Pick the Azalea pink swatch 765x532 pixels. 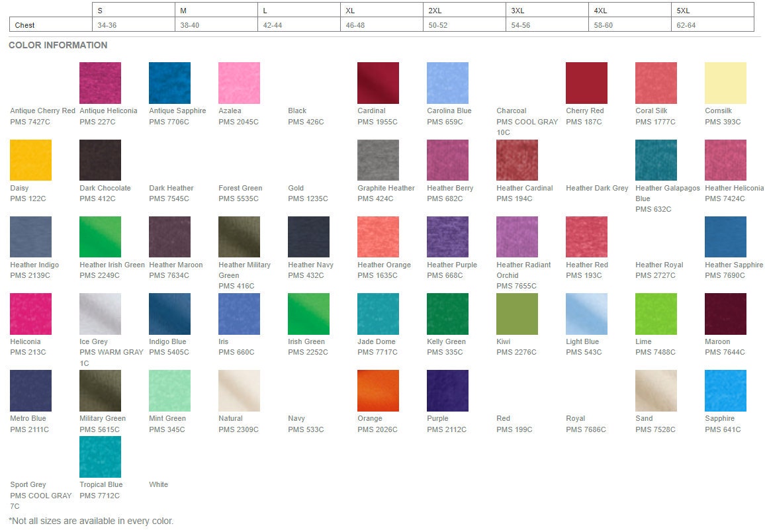tap(239, 83)
